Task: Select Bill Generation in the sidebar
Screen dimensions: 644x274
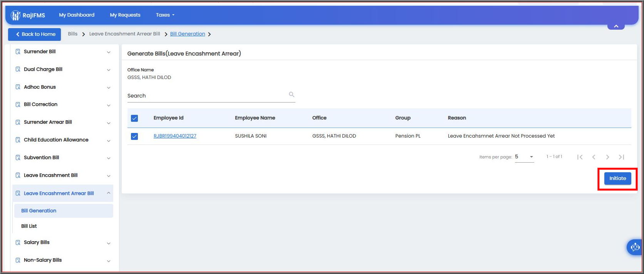Action: (64, 211)
